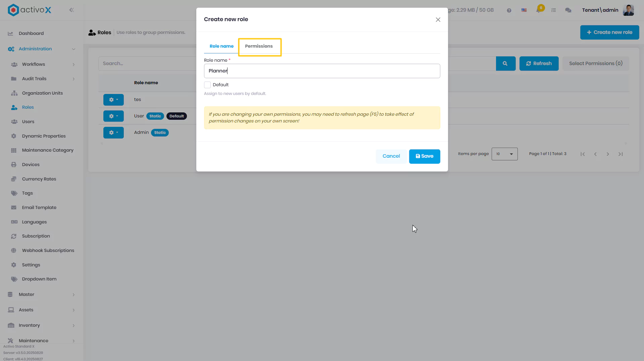Close the Create new role dialog
The width and height of the screenshot is (644, 361).
438,20
